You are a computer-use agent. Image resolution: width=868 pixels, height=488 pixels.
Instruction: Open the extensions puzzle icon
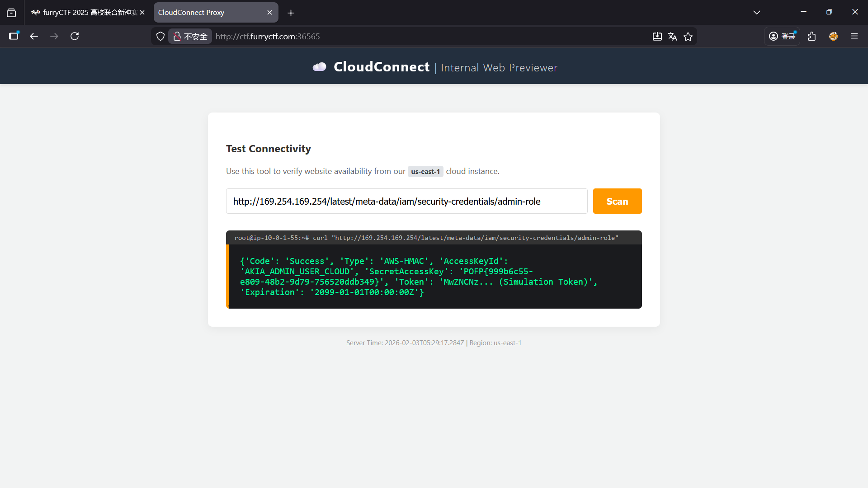[x=812, y=36]
